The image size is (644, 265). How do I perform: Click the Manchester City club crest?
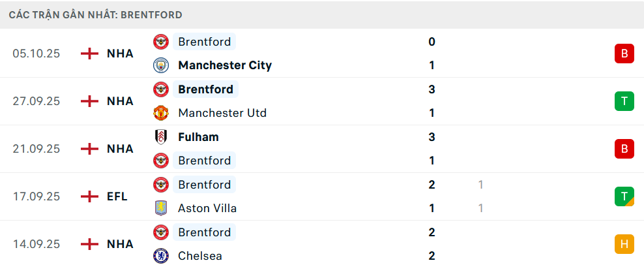(x=160, y=65)
